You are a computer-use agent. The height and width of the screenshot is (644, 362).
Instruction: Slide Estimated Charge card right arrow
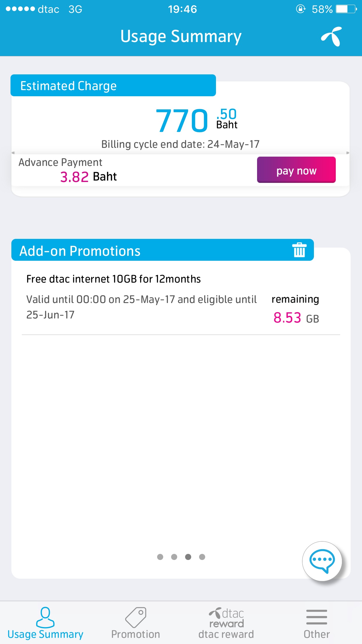pyautogui.click(x=348, y=153)
